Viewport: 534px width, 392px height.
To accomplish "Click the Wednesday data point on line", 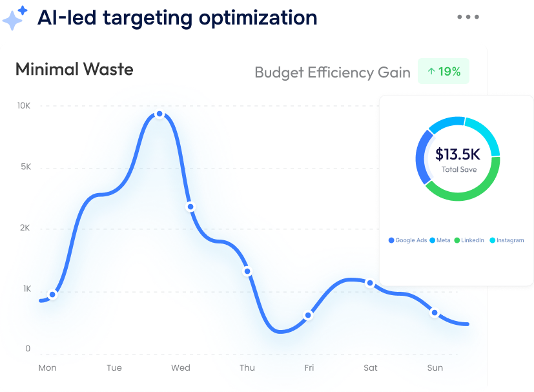I will click(x=190, y=207).
